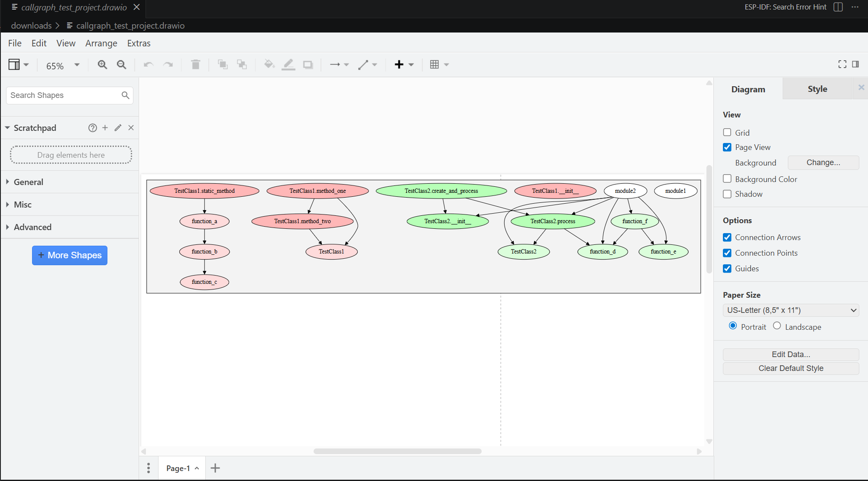Click the Shadow toolbar icon

click(308, 65)
